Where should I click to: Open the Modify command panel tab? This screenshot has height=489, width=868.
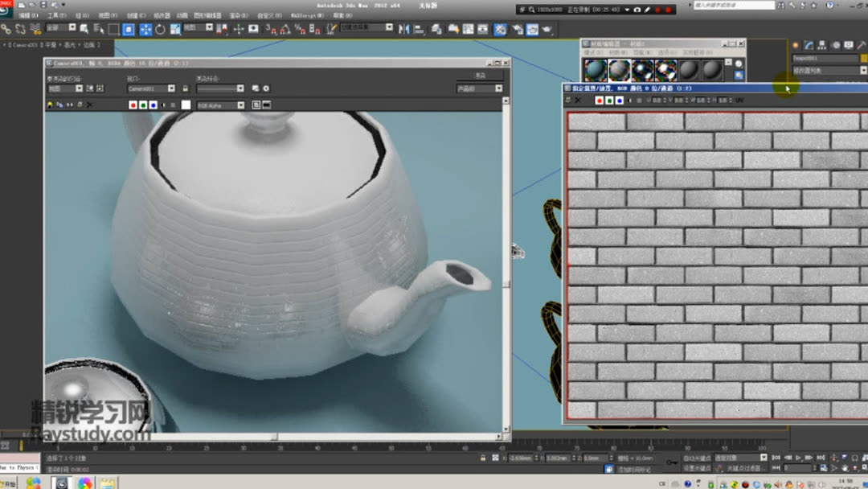809,46
